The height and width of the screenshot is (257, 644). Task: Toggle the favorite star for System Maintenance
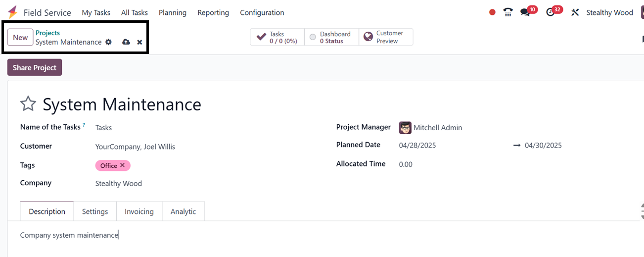coord(28,104)
